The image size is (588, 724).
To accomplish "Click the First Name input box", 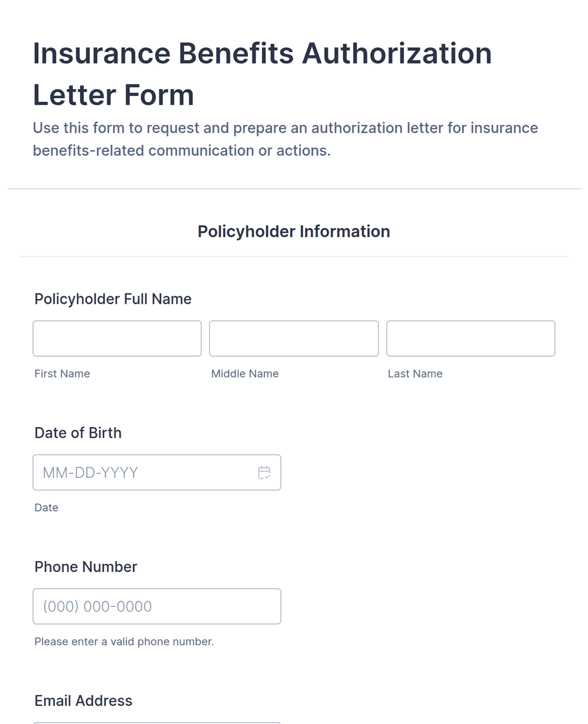I will 117,339.
